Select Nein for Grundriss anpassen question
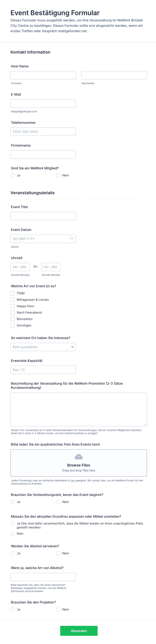The height and width of the screenshot is (644, 156). coord(13,534)
